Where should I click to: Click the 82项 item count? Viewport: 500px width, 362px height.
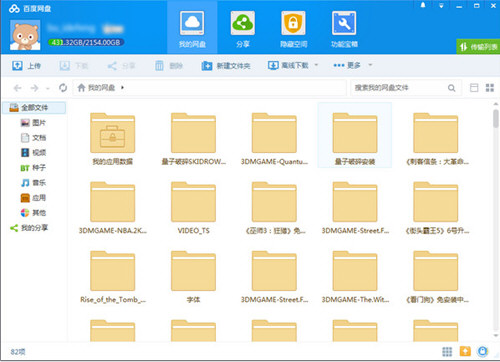coord(18,352)
